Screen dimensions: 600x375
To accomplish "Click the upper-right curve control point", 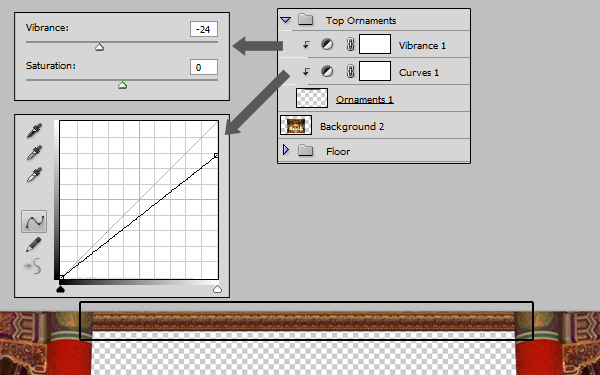I will (x=216, y=155).
